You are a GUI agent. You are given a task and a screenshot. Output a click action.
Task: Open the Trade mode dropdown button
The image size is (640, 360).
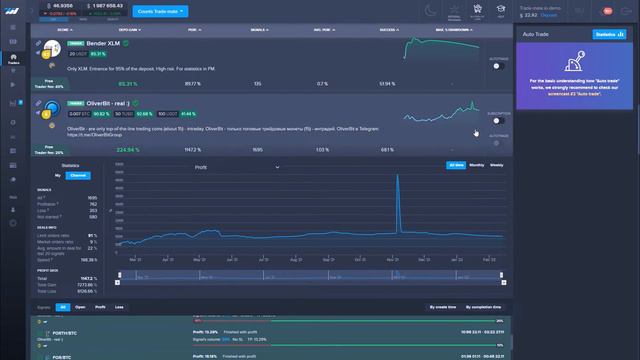coord(160,11)
